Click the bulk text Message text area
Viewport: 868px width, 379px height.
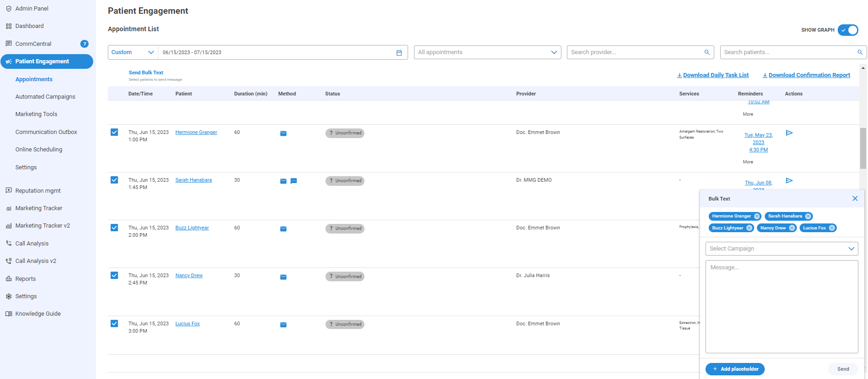(x=781, y=307)
